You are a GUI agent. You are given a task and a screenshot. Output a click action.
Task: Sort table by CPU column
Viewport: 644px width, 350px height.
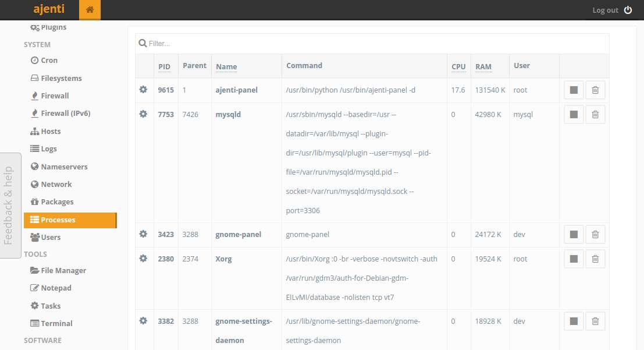458,66
